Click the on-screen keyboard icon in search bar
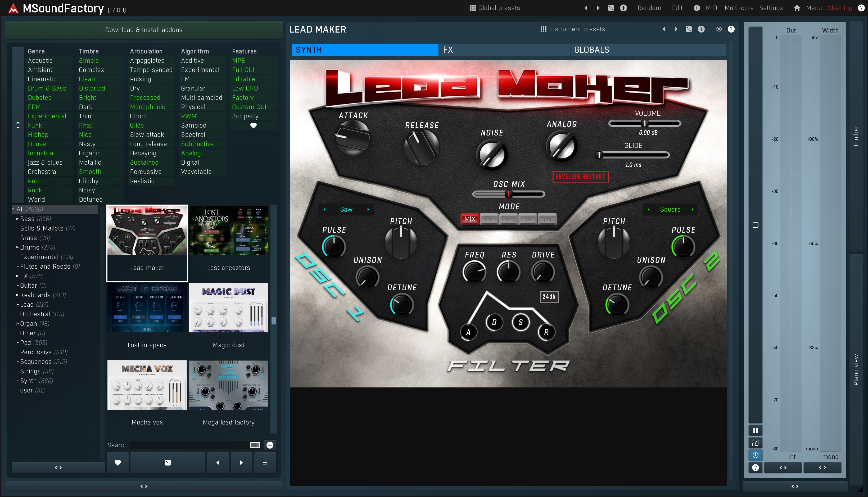The height and width of the screenshot is (497, 868). click(x=255, y=445)
